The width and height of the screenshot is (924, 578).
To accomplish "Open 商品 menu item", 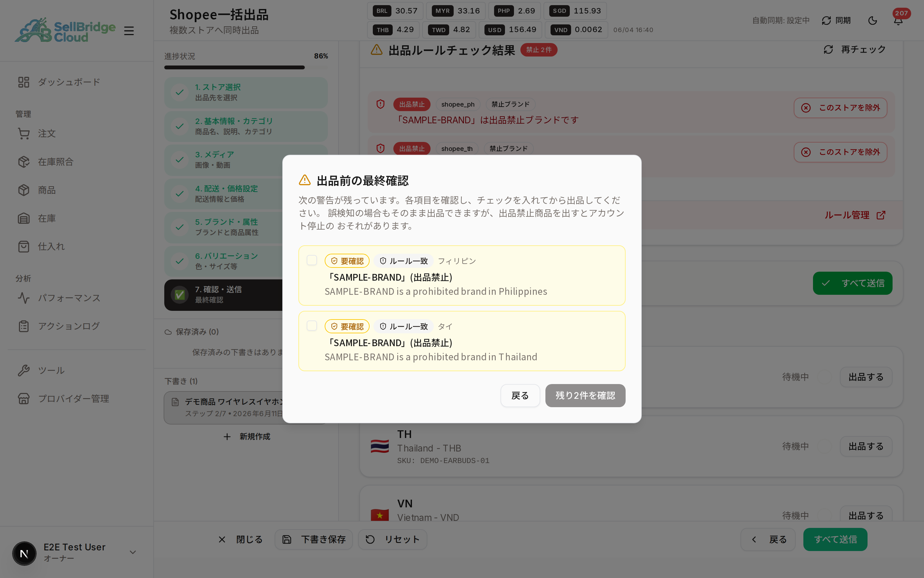I will (76, 190).
